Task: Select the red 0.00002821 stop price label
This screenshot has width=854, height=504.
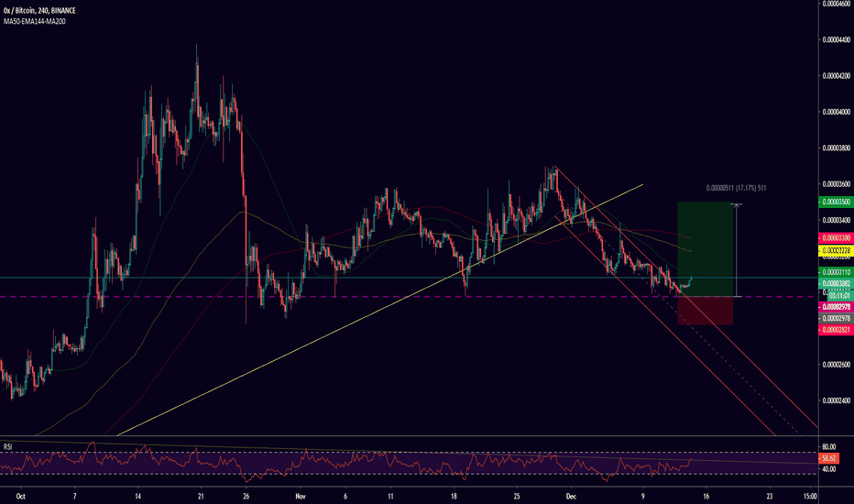Action: point(835,330)
